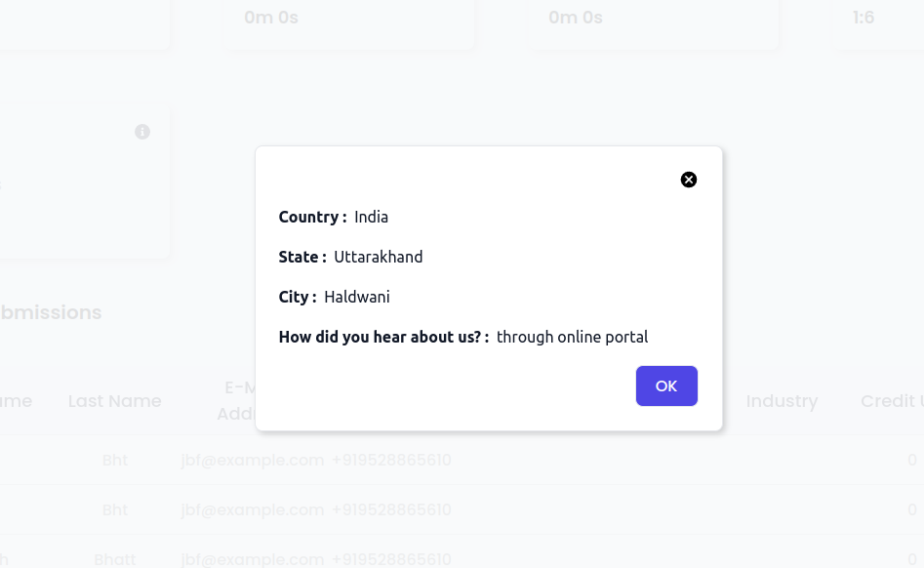Click the City value Haldwani
Image resolution: width=924 pixels, height=568 pixels.
pyautogui.click(x=356, y=297)
